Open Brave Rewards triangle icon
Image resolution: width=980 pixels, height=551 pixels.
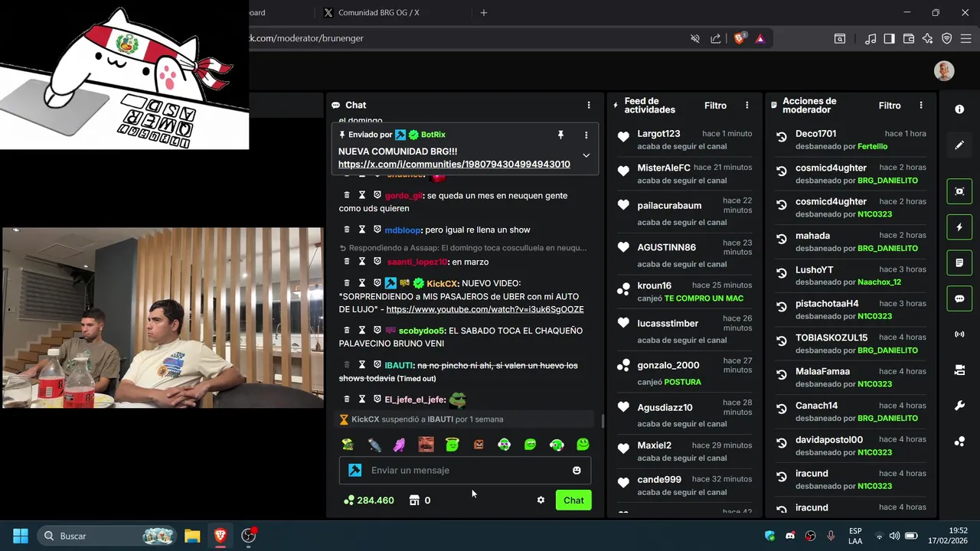coord(759,38)
